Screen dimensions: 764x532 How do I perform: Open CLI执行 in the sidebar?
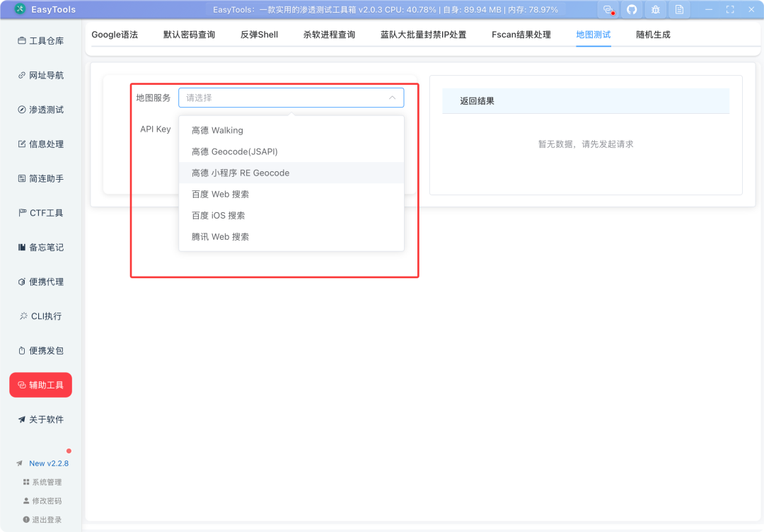[41, 316]
